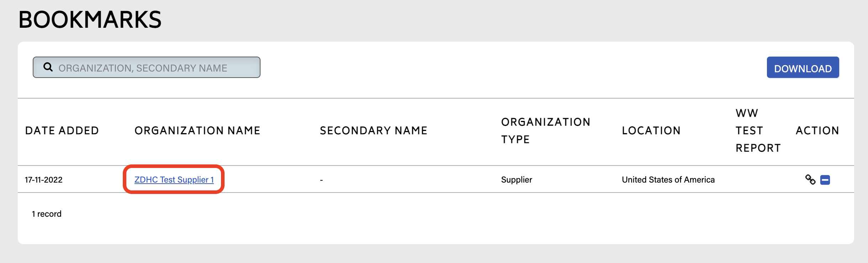This screenshot has height=263, width=868.
Task: Remove bookmark using the blue minus icon
Action: pyautogui.click(x=825, y=180)
